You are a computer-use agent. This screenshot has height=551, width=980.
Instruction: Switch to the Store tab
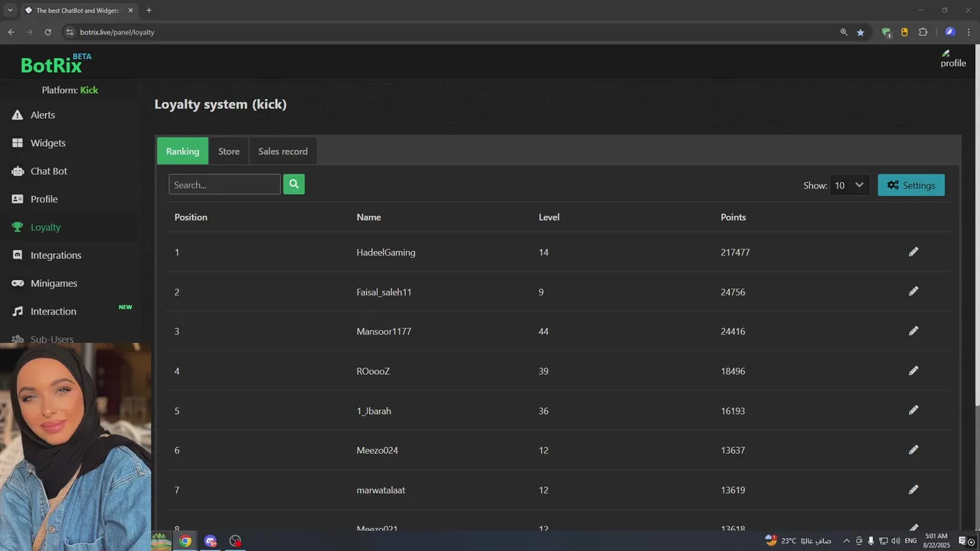click(x=229, y=152)
